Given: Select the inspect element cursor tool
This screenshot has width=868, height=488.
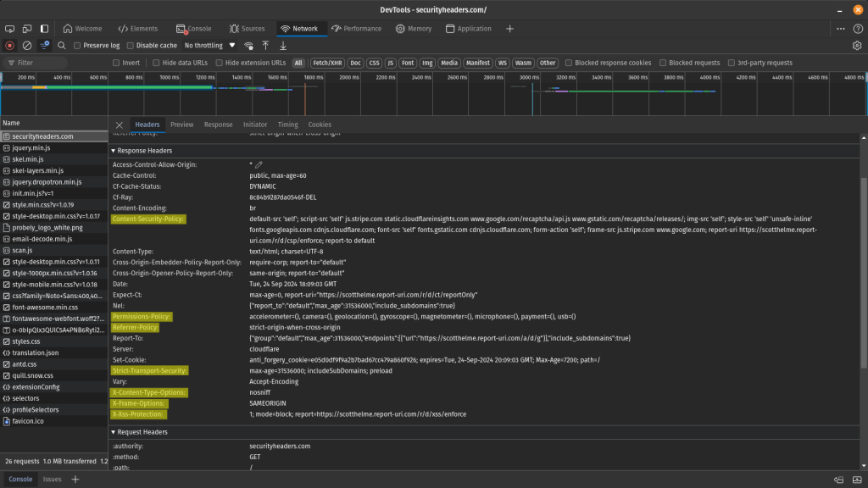Looking at the screenshot, I should pos(8,28).
